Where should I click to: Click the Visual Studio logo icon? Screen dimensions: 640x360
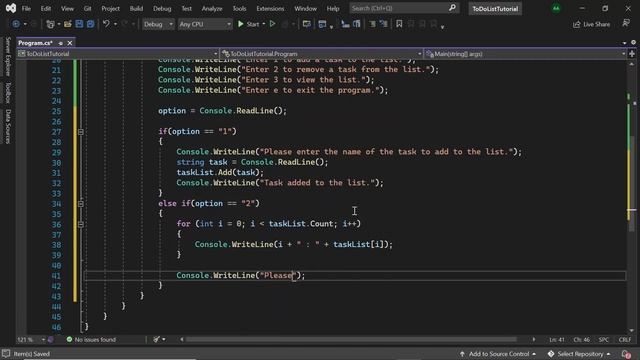tap(11, 8)
